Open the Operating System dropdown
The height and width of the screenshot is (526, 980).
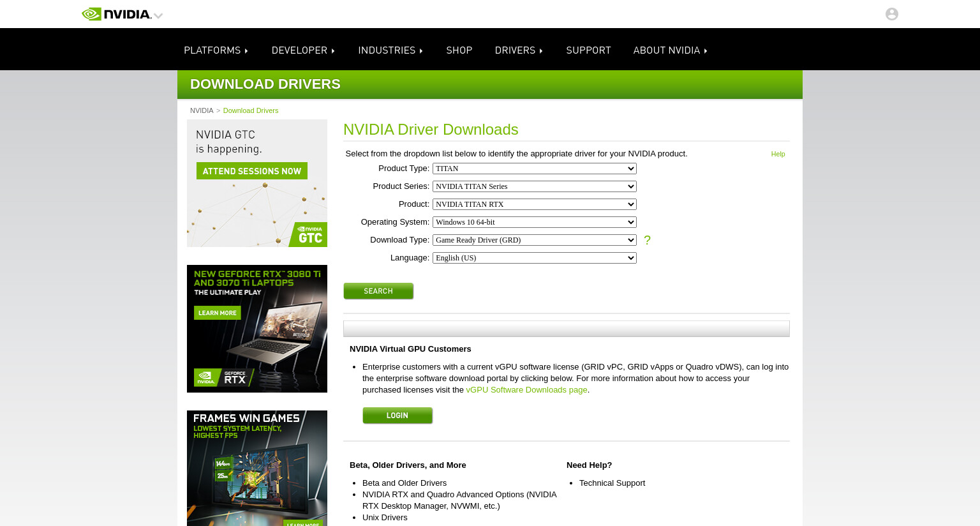pos(535,222)
